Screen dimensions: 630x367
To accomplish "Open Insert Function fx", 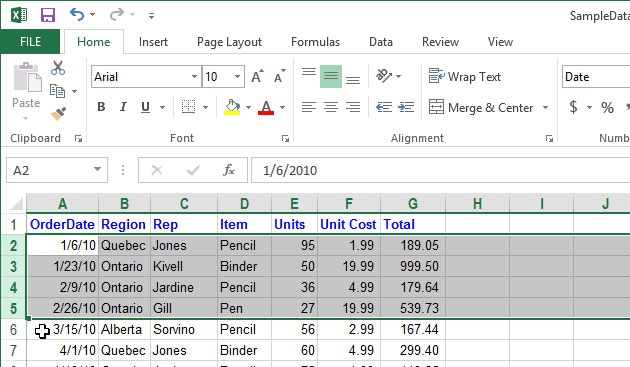I will (x=229, y=170).
